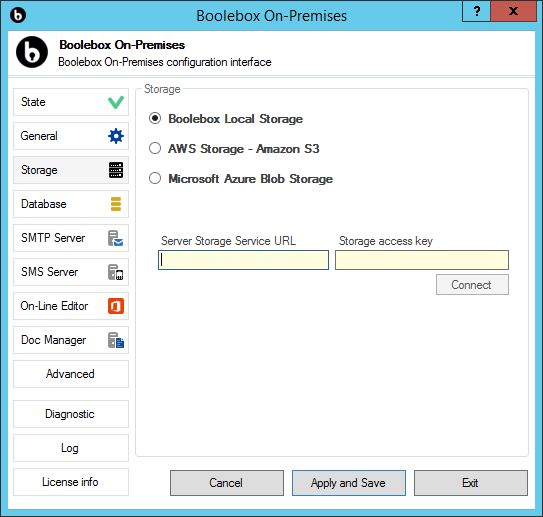Open the State section

(x=71, y=102)
